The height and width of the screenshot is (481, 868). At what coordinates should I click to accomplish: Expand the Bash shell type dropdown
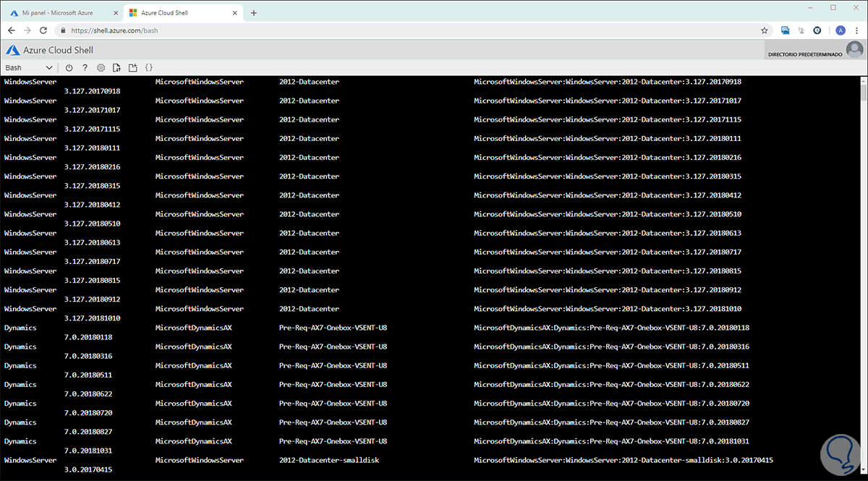point(29,68)
